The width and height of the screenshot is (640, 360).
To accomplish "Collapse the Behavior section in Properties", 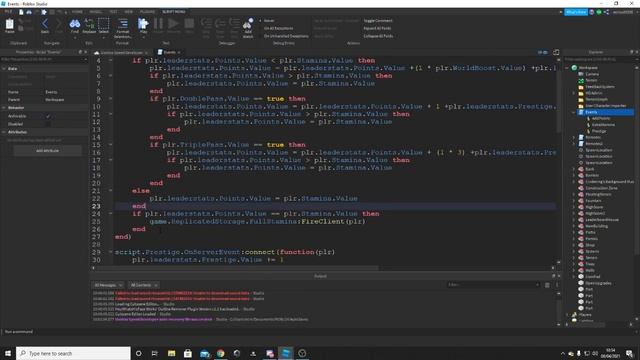I will [4, 108].
